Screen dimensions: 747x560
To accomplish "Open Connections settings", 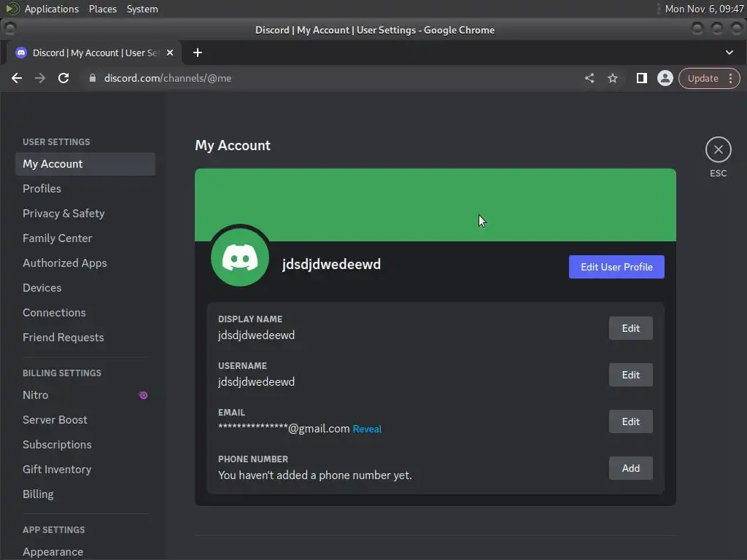I will pyautogui.click(x=85, y=312).
